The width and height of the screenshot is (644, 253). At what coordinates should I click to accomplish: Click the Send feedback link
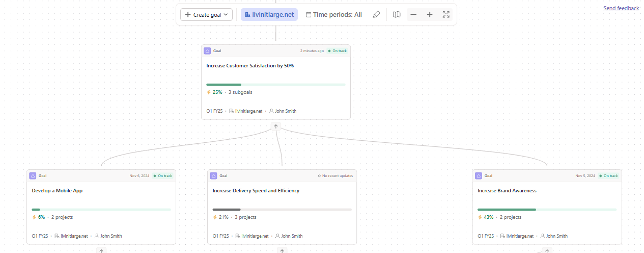(x=621, y=8)
